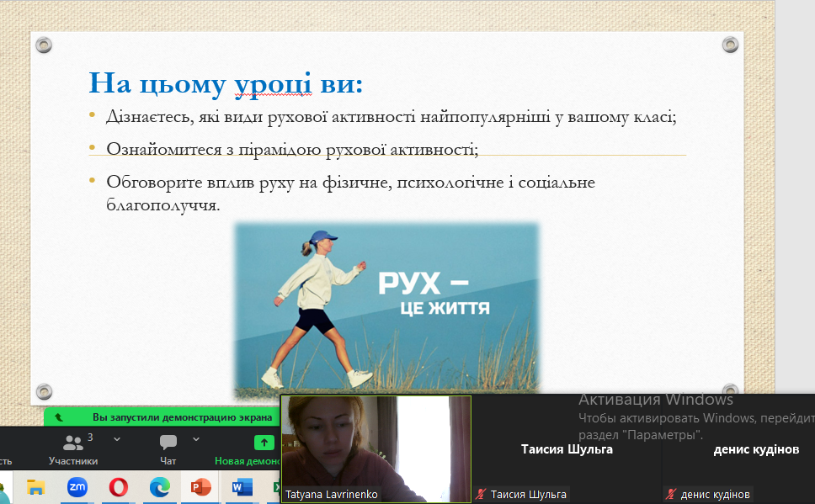Switch to PowerPoint in the taskbar
815x504 pixels.
201,487
